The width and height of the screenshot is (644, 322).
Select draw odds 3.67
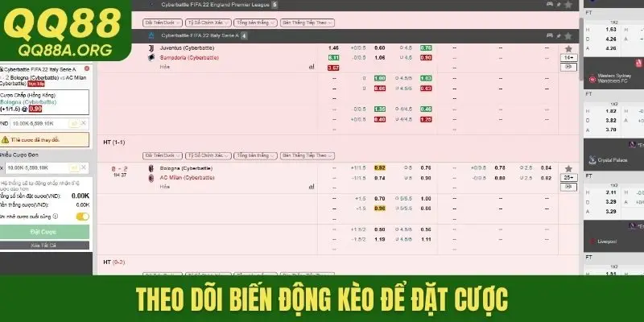pos(333,68)
